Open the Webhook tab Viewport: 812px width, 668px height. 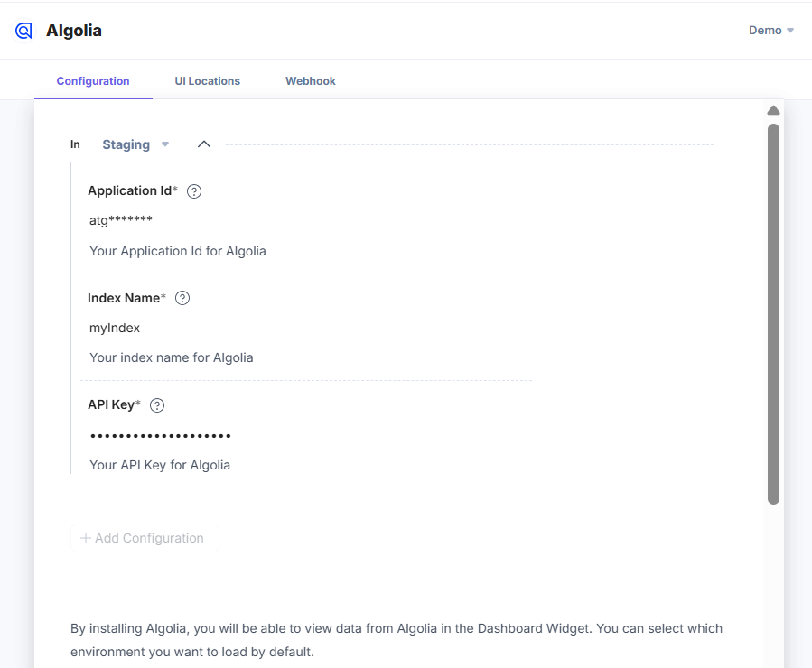click(311, 81)
